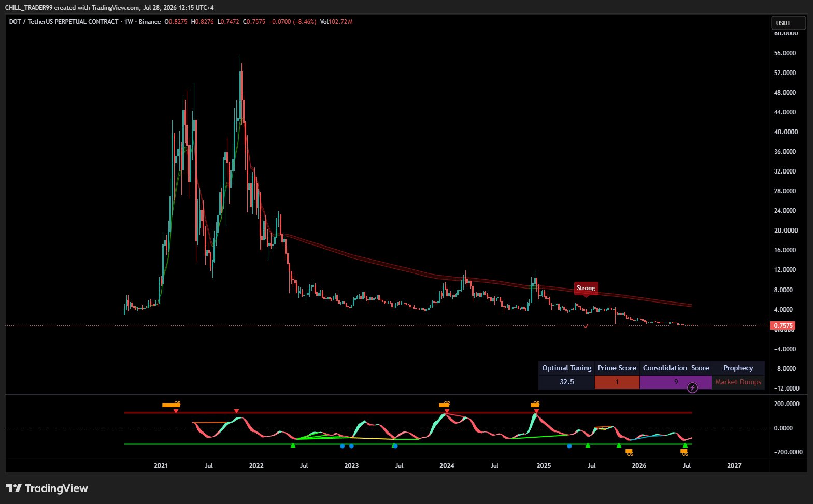The width and height of the screenshot is (813, 504).
Task: Click the Strong signal label on the chart
Action: tap(586, 288)
